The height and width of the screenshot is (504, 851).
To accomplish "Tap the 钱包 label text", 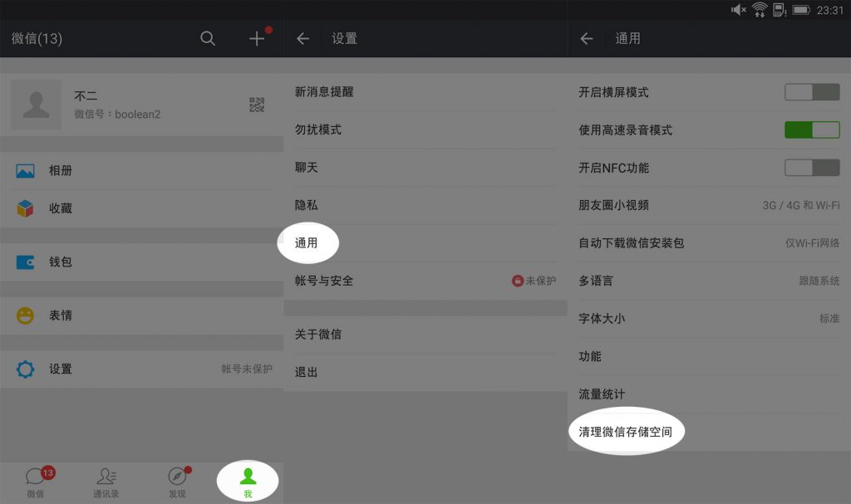I will click(x=61, y=262).
